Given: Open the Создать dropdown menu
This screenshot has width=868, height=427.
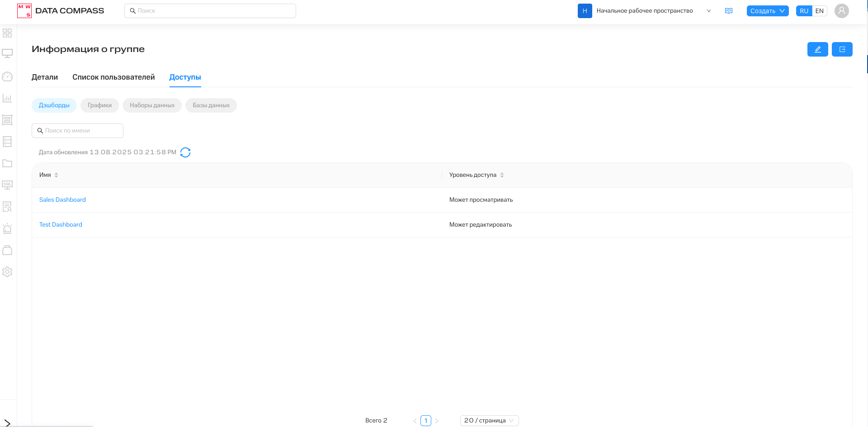Looking at the screenshot, I should pos(767,11).
